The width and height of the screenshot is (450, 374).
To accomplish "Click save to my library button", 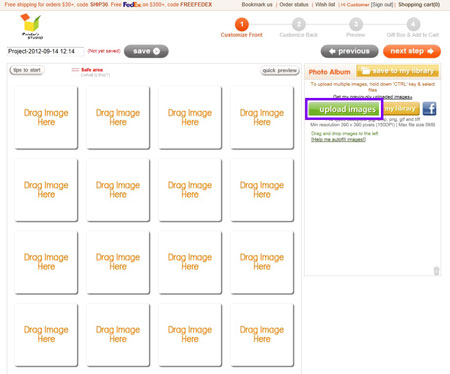I will [x=397, y=71].
